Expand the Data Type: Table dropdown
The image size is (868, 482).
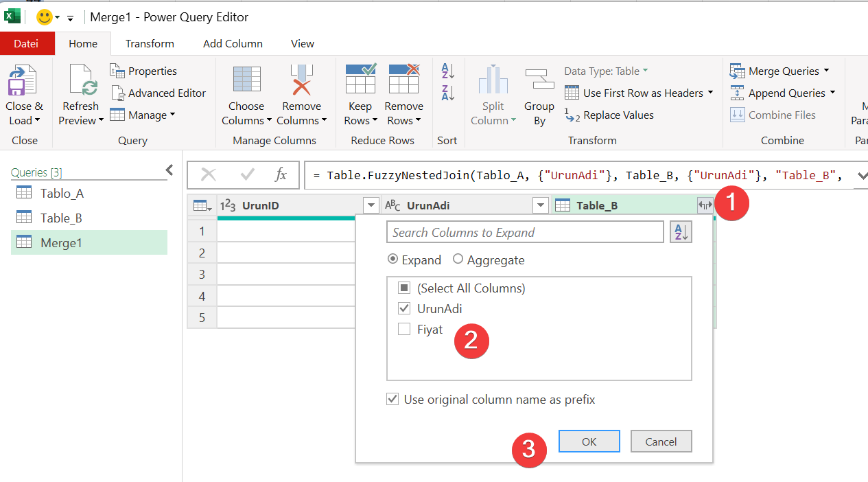606,71
